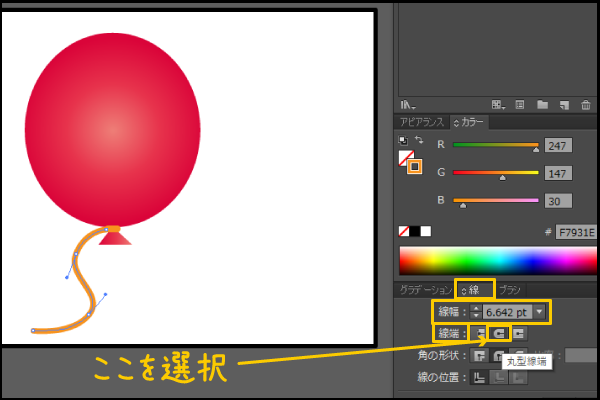
Task: Swap fill and stroke colors
Action: (419, 140)
